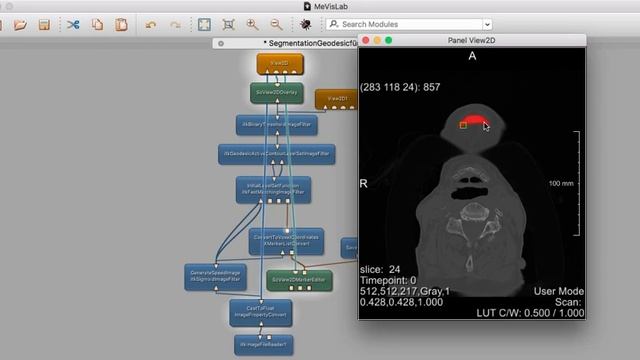Select the itkFastMarchingImageFilter module
Screen dimensions: 640x360
[x=273, y=189]
